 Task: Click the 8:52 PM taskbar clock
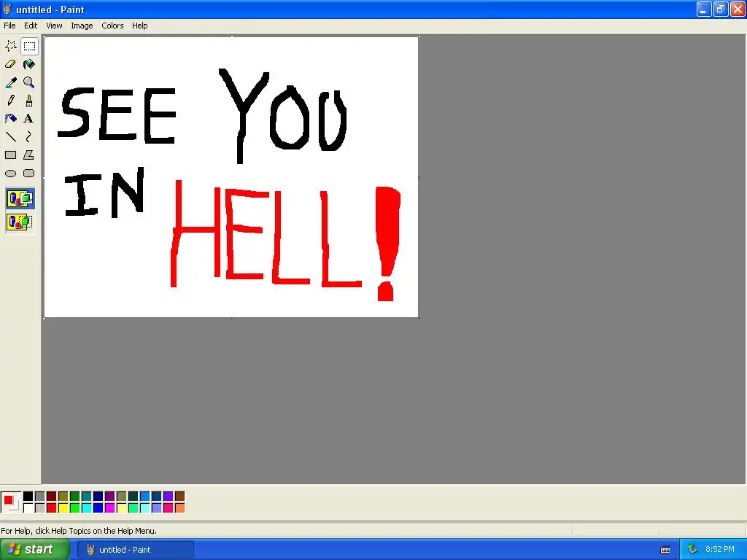click(720, 550)
